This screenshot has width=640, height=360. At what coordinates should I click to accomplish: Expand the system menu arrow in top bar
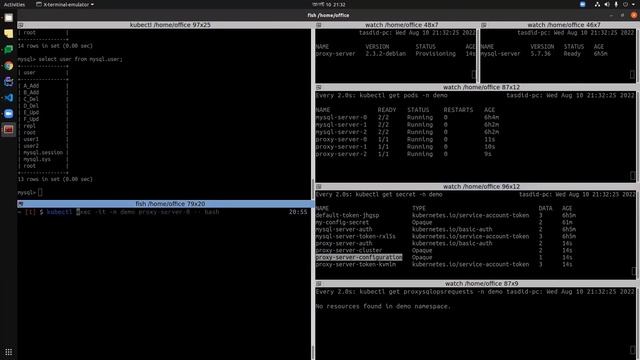(x=633, y=4)
